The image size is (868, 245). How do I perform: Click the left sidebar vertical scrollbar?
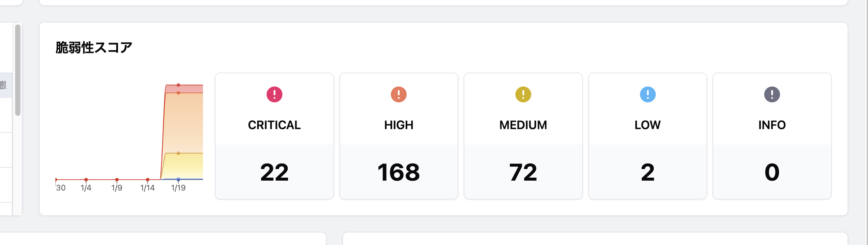(18, 70)
